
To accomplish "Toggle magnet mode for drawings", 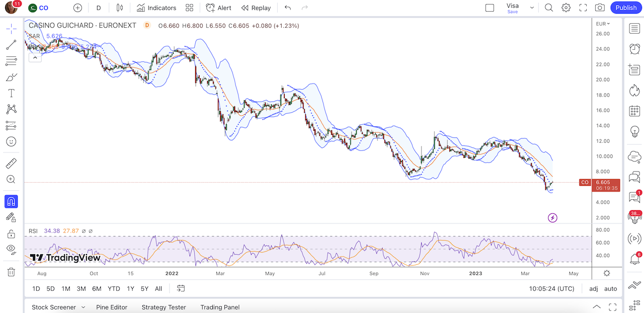I will (x=11, y=201).
